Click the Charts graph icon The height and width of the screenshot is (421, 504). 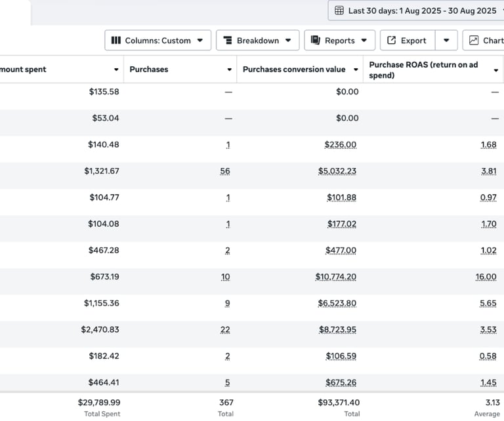[x=474, y=41]
